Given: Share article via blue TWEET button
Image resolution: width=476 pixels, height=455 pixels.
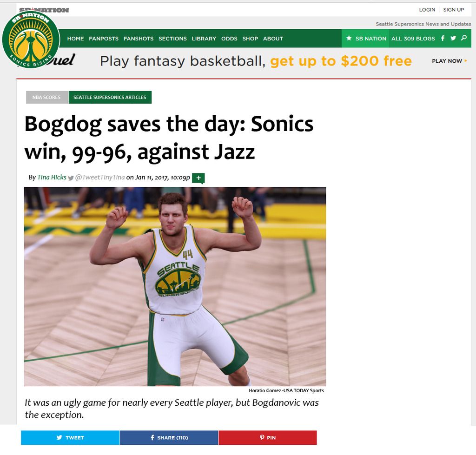Looking at the screenshot, I should (x=70, y=437).
